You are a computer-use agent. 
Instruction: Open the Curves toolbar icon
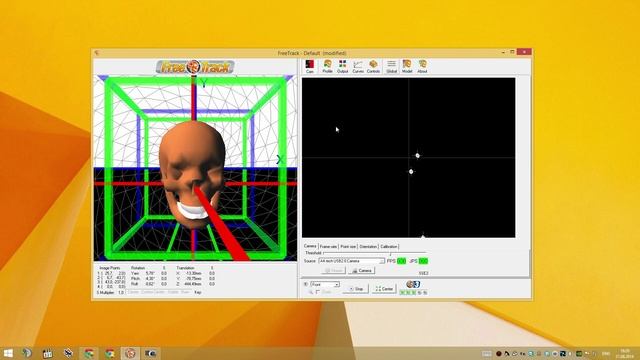click(358, 66)
